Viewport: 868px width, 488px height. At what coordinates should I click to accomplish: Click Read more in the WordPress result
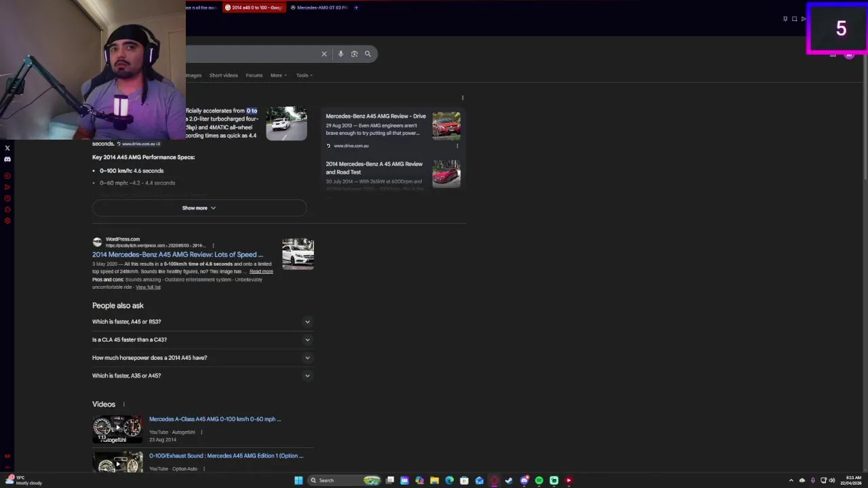point(261,272)
